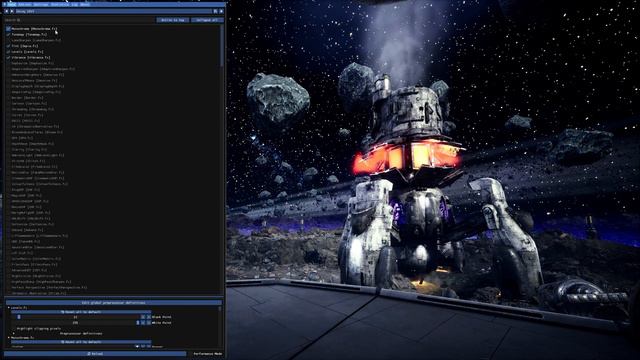Viewport: 640px width, 360px height.
Task: Enable the LUT [LUT.fx] effect
Action: [x=8, y=253]
